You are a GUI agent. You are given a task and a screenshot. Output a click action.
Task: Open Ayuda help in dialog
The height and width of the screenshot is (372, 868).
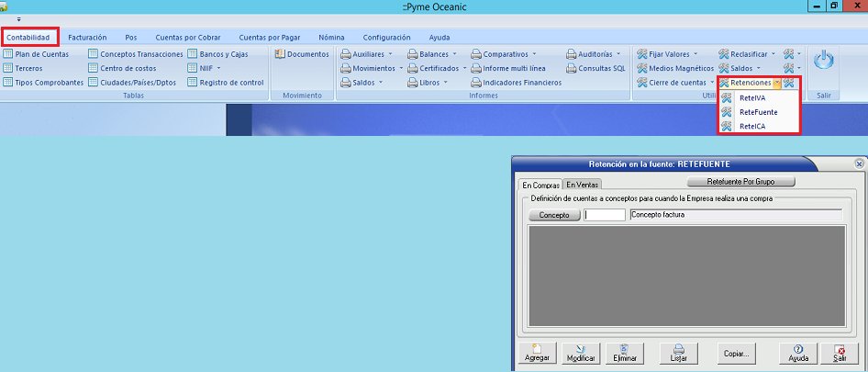[797, 352]
